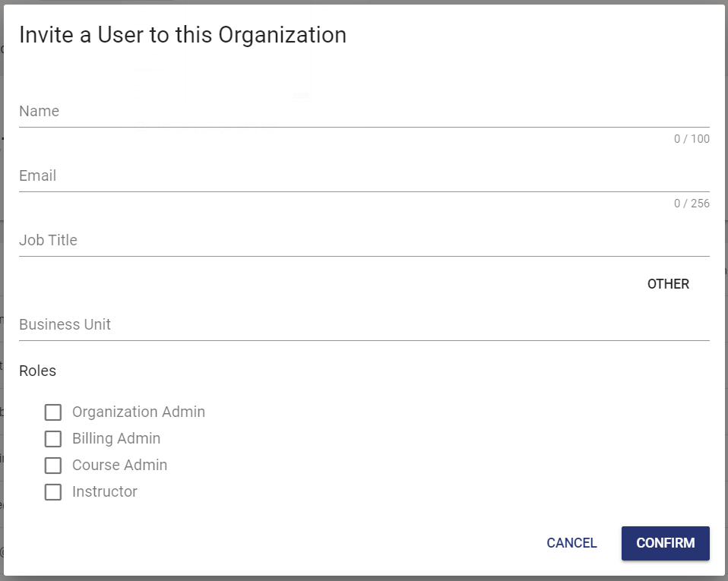Screen dimensions: 728x581
Task: Click the Job Title field underline
Action: [x=364, y=257]
